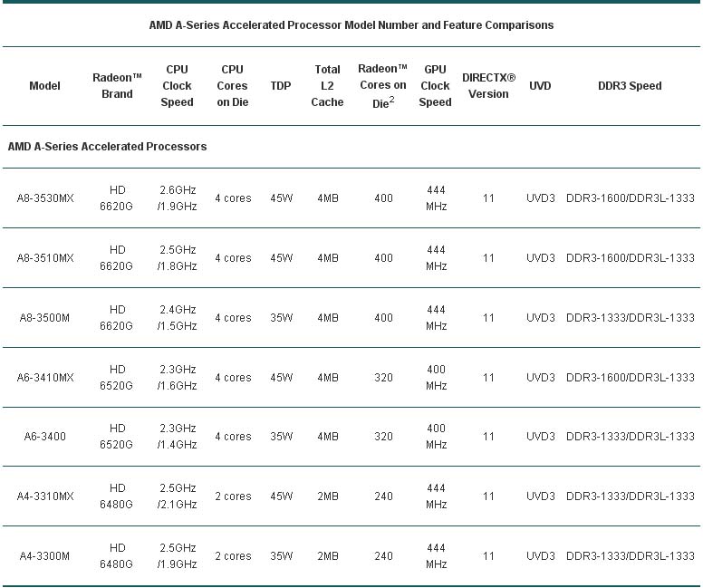Click 2MB cache in the A4-3300M row
Image resolution: width=703 pixels, height=588 pixels.
(x=328, y=555)
